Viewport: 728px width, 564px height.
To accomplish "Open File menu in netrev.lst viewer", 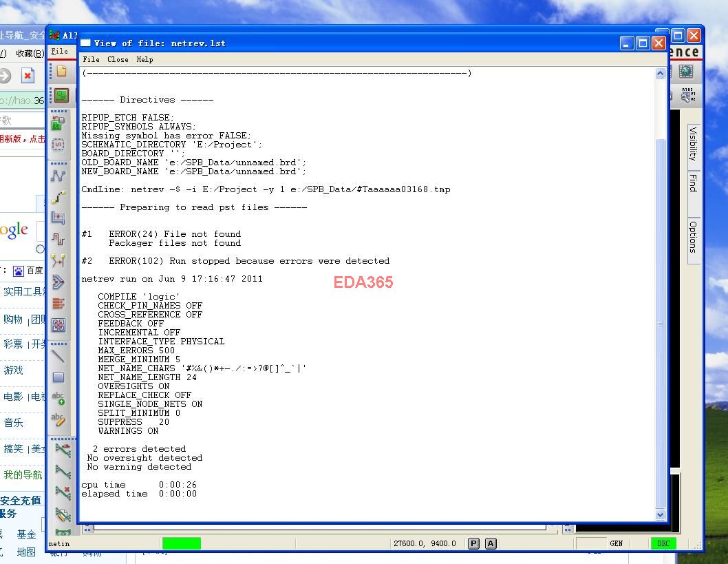I will tap(91, 59).
